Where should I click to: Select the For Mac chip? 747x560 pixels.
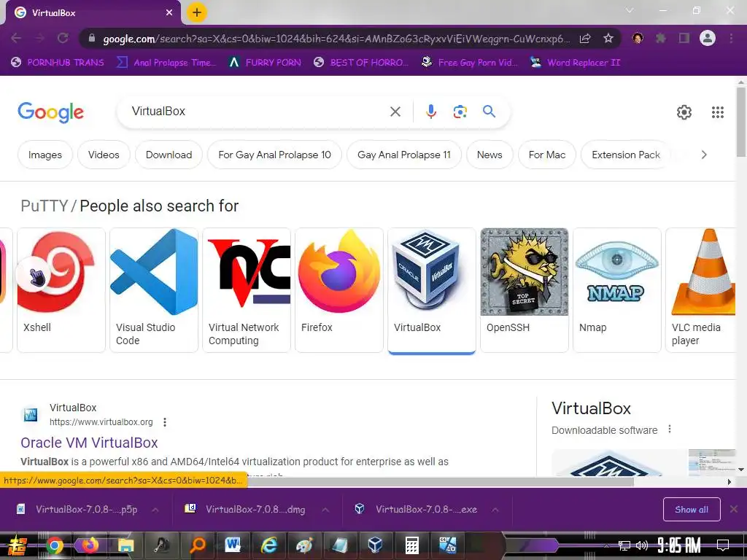(x=547, y=155)
